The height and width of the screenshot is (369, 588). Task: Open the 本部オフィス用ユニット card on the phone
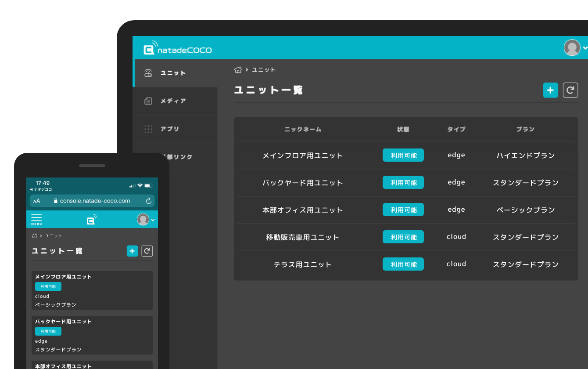[92, 365]
